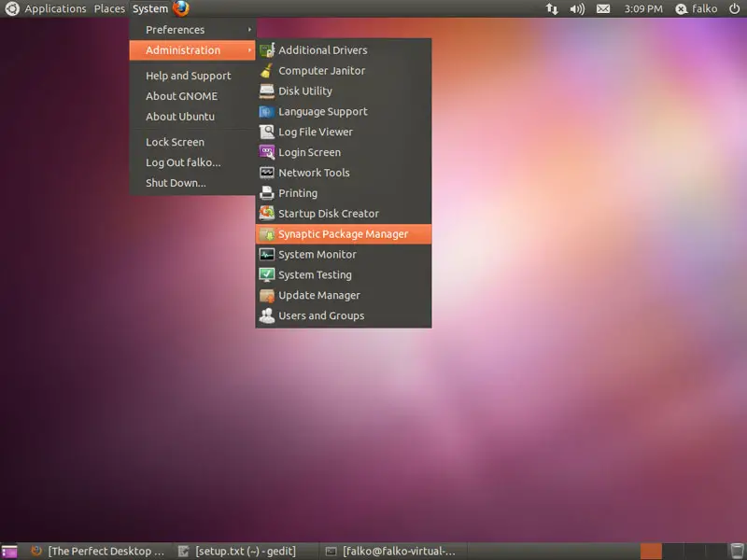Click the Computer Janitor broom icon

point(267,71)
